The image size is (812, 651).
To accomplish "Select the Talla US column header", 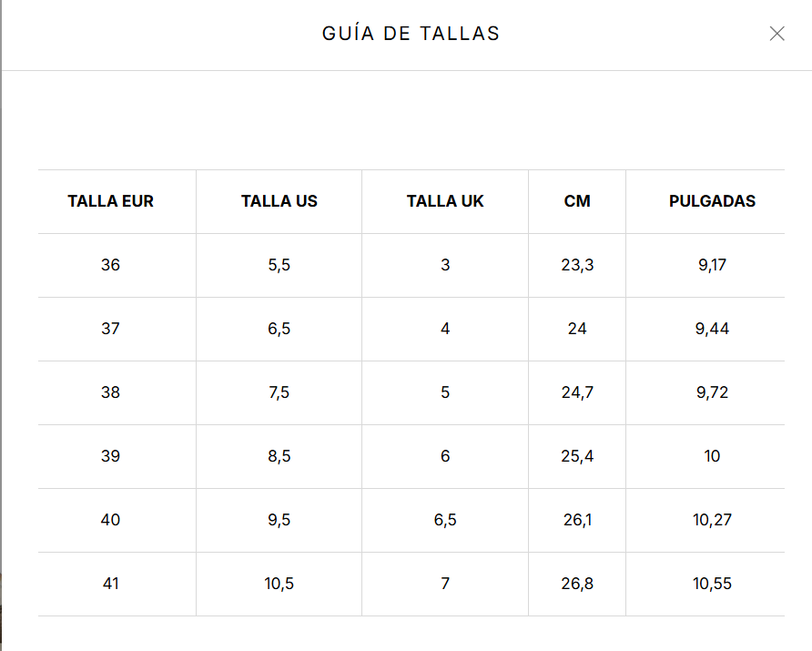I will (279, 201).
